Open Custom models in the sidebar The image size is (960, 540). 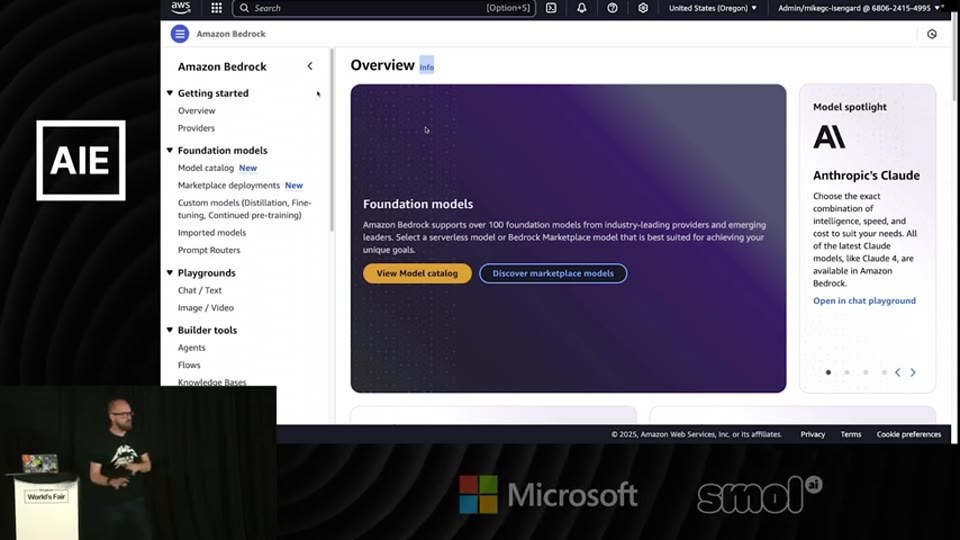coord(244,209)
